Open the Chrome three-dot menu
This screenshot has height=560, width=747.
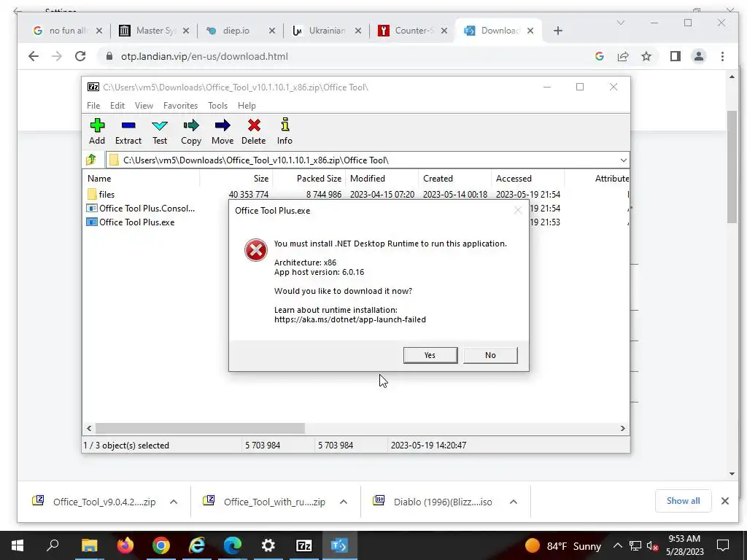(x=722, y=56)
